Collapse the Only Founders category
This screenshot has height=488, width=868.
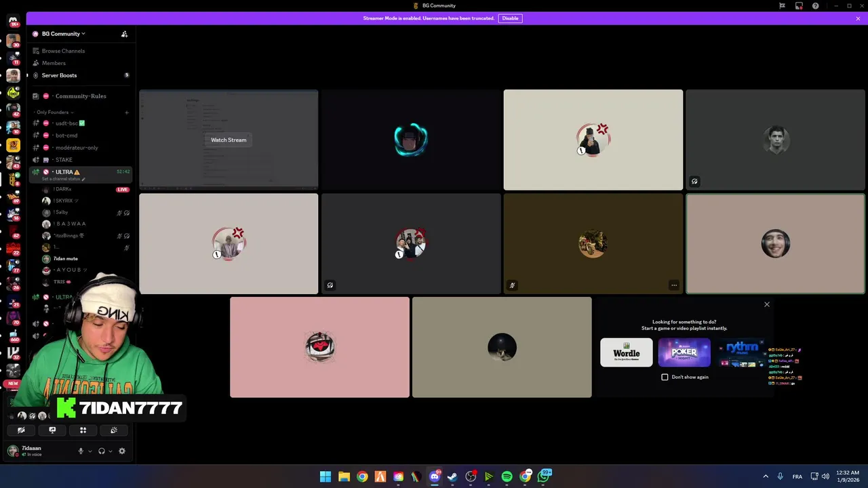click(x=54, y=112)
